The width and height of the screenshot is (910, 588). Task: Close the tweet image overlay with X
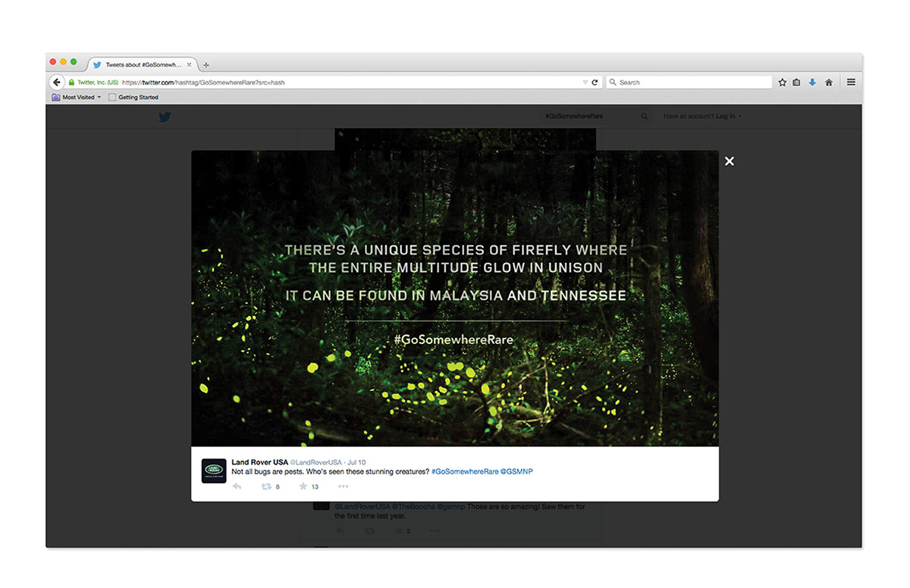tap(729, 161)
